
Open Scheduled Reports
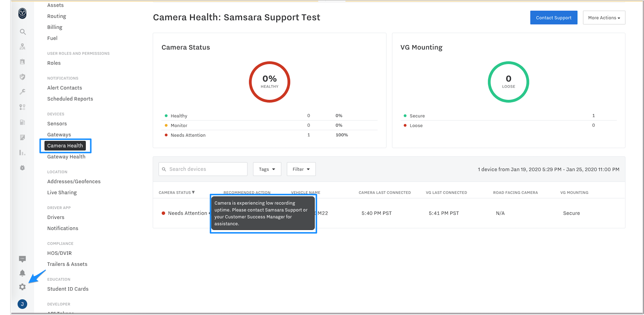coord(70,99)
